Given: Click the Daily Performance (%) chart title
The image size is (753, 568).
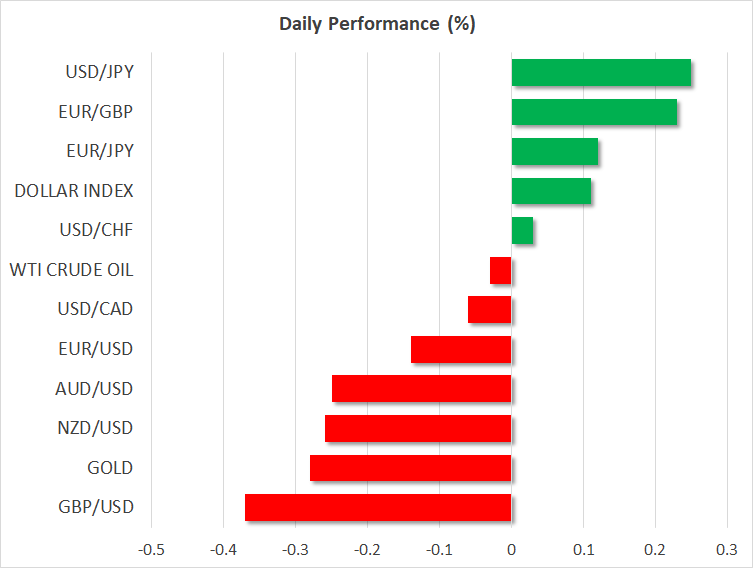Looking at the screenshot, I should coord(376,25).
